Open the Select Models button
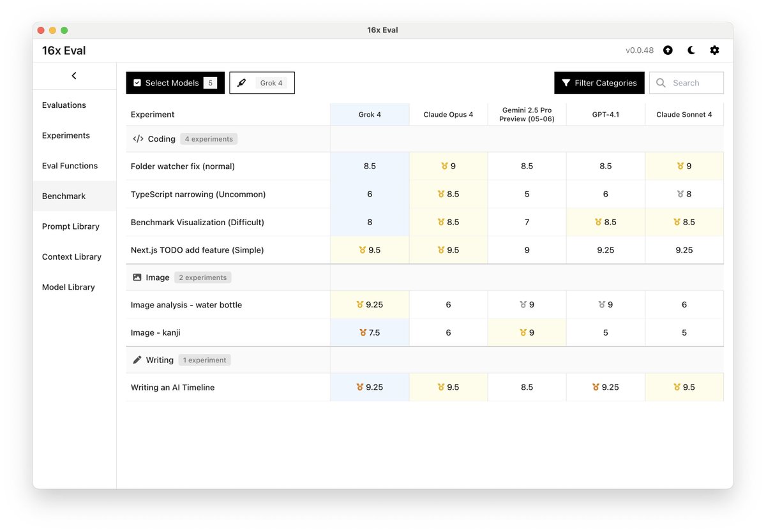766x532 pixels. 176,83
